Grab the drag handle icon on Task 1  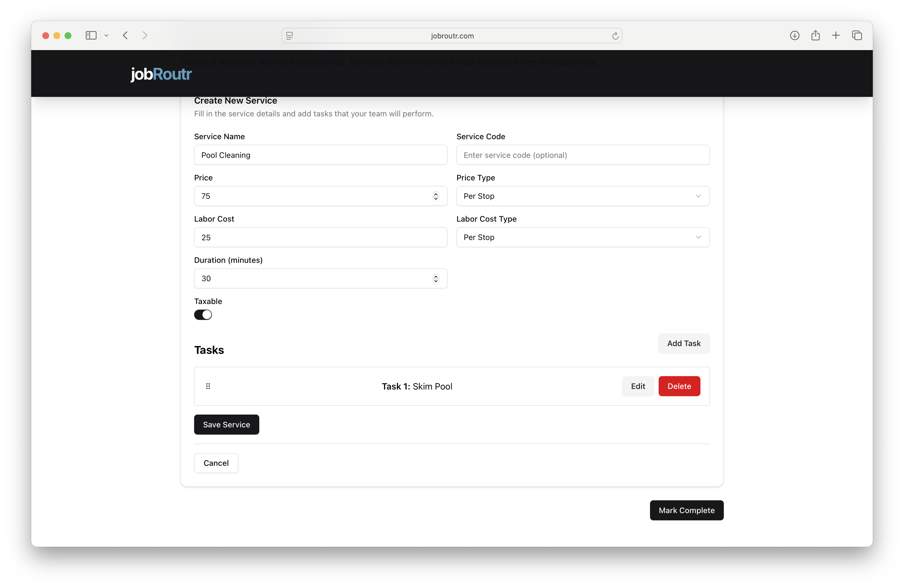tap(208, 386)
